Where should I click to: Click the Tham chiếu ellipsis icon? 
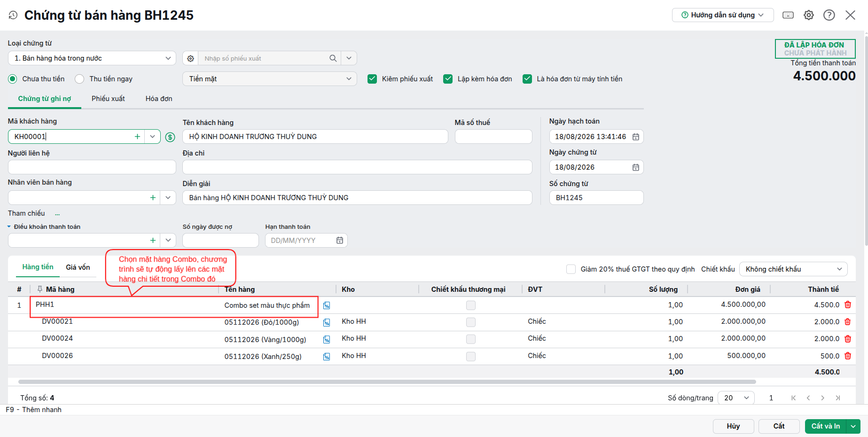[57, 214]
